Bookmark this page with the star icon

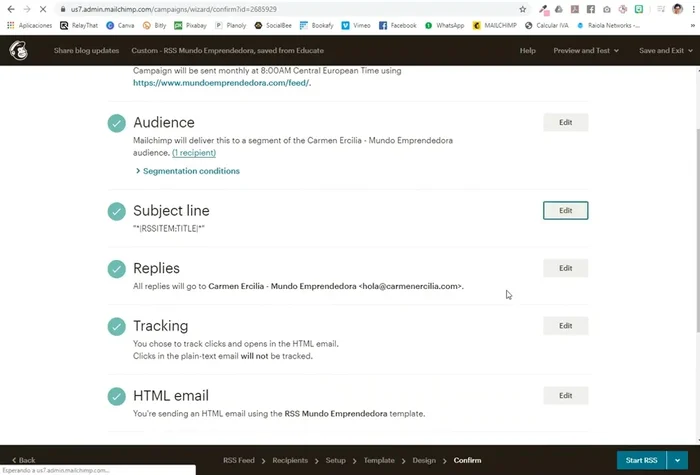coord(523,9)
